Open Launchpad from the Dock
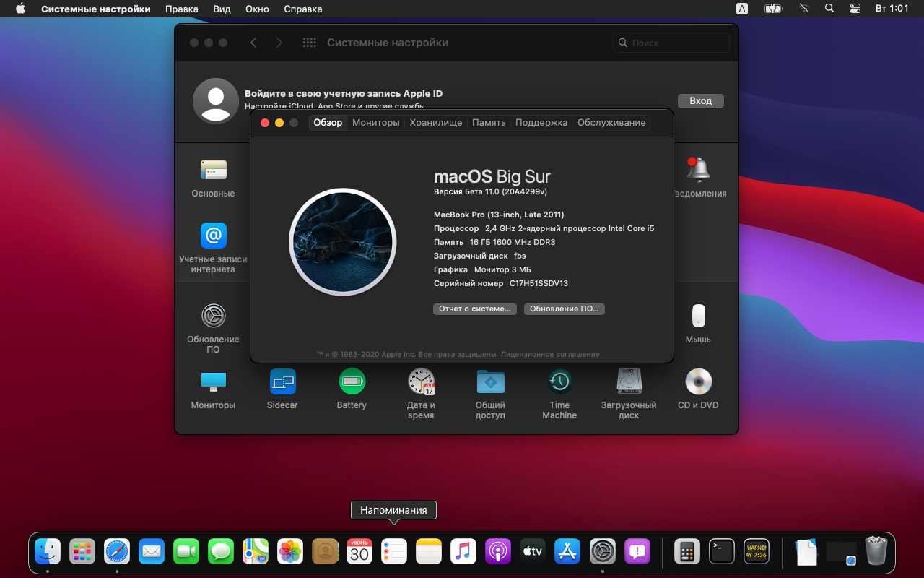 82,552
